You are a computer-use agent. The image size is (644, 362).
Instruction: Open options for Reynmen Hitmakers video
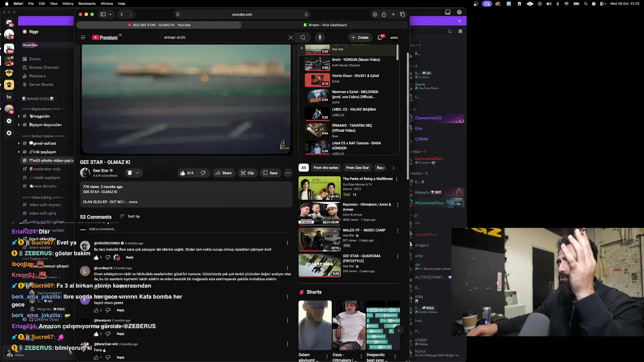coord(397,205)
